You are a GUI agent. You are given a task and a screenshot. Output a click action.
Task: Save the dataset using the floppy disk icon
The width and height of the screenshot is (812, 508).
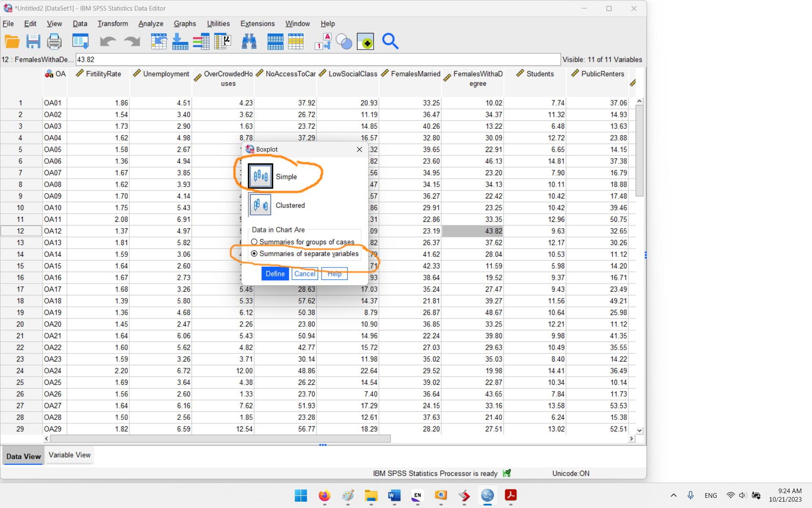(33, 41)
